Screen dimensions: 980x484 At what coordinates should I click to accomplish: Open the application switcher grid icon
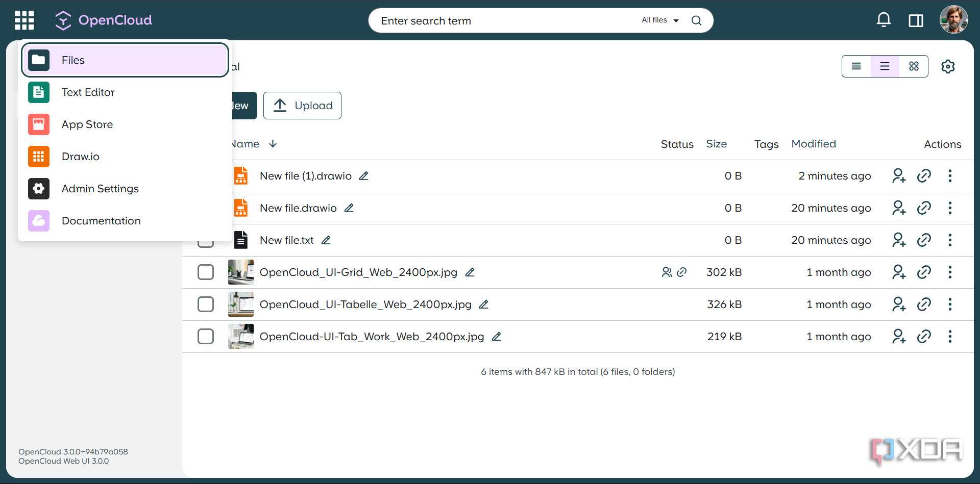tap(24, 20)
